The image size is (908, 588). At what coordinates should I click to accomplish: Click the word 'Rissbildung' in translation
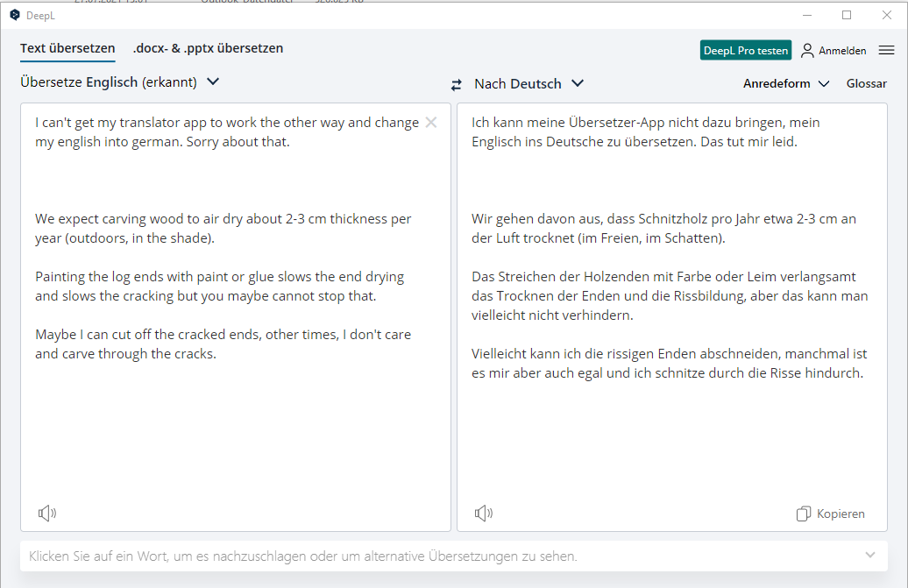(x=708, y=296)
